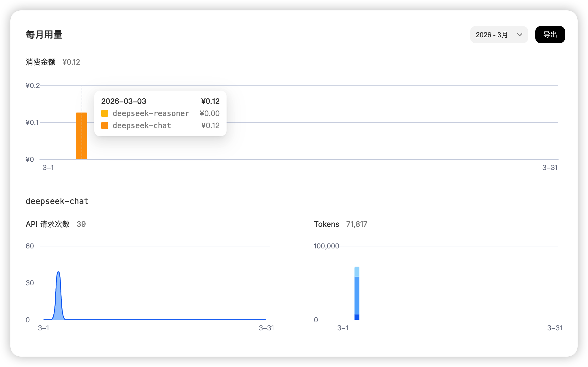
Task: Click the 消费金额 ¥0.12 total label
Action: pos(53,62)
